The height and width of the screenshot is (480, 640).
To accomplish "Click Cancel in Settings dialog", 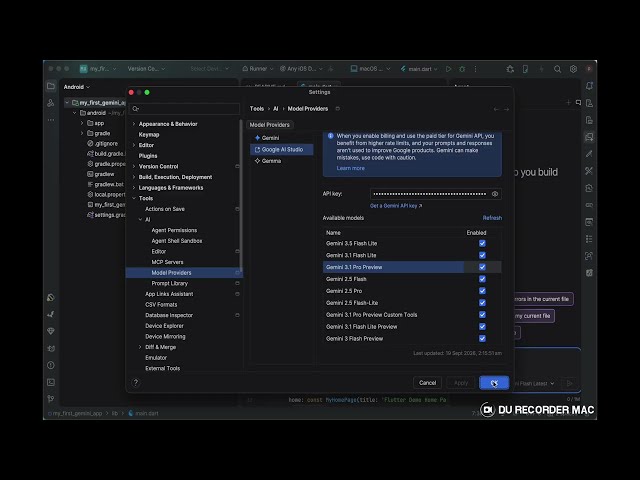I will [427, 382].
